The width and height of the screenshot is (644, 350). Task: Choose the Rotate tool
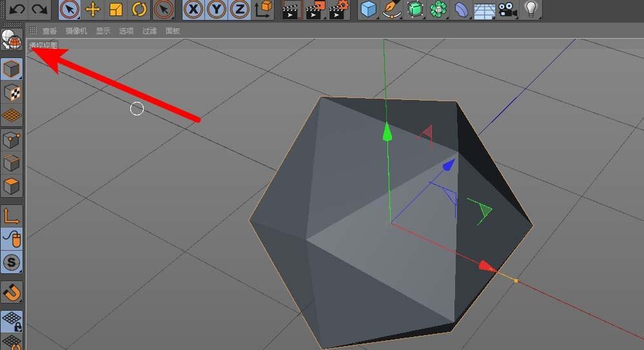pyautogui.click(x=139, y=9)
